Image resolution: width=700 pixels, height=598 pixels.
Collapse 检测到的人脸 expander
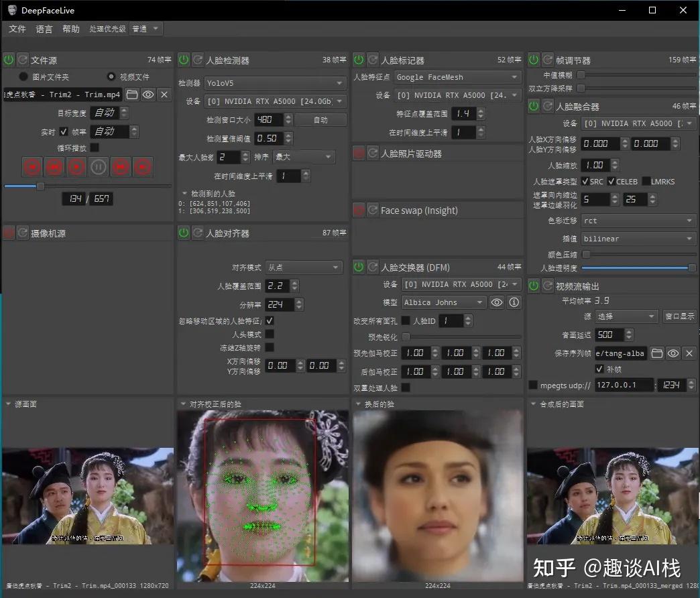tap(184, 194)
